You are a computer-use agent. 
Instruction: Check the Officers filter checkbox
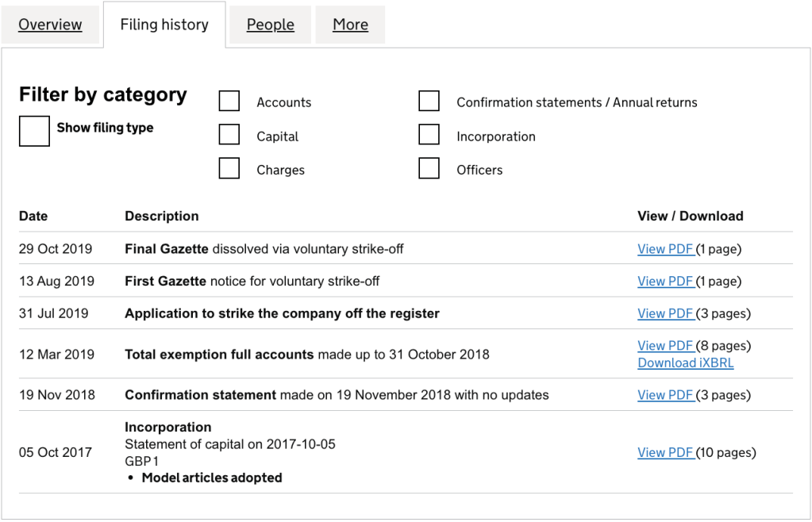click(x=429, y=169)
